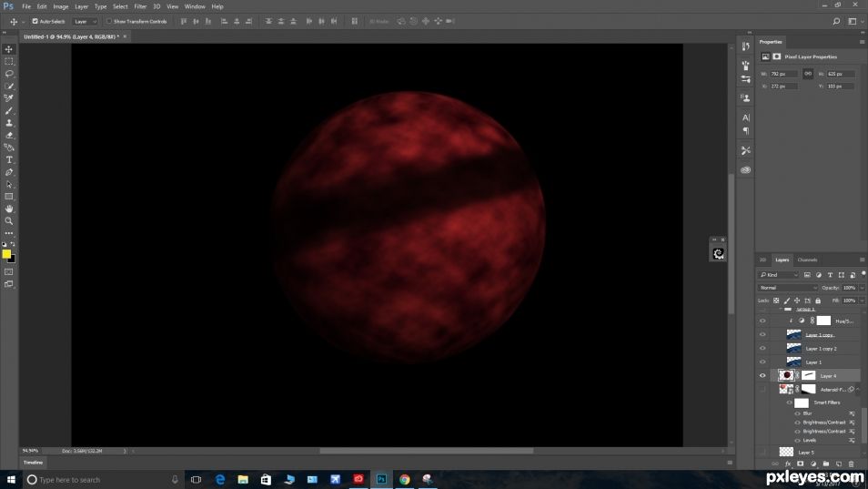Open the Filter menu

[x=141, y=6]
